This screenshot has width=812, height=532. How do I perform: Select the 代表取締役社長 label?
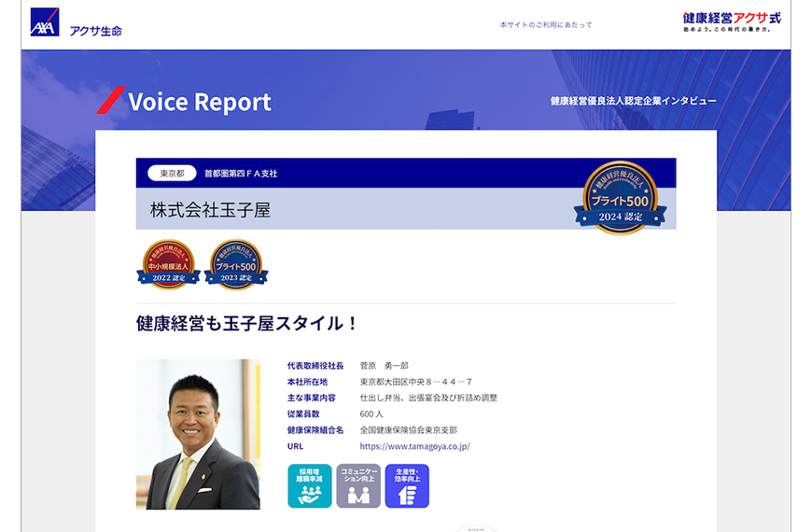[x=315, y=366]
